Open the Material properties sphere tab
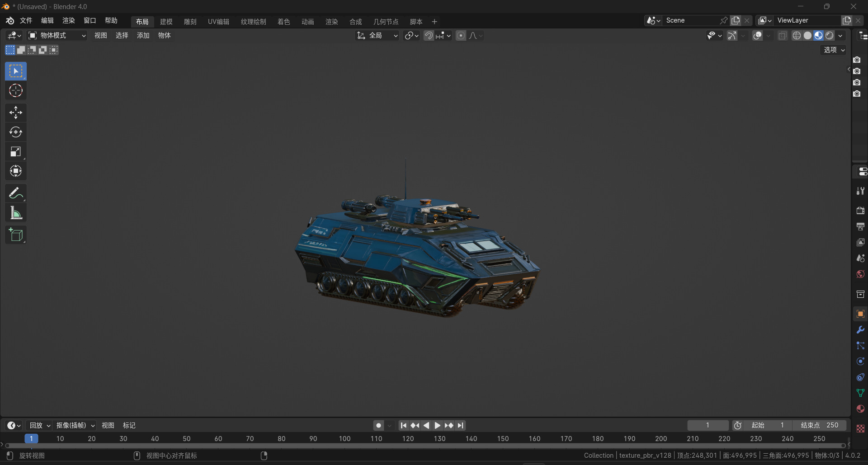 point(860,409)
